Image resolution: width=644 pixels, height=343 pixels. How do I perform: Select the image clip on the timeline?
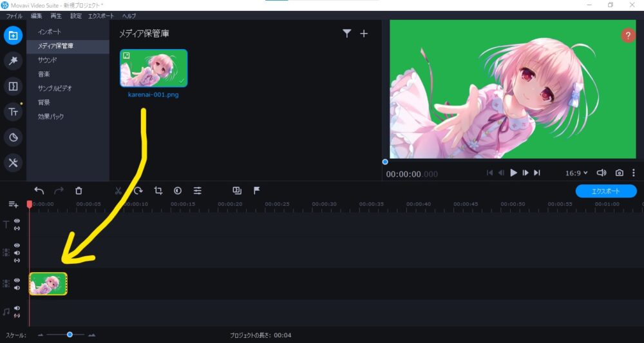click(48, 284)
